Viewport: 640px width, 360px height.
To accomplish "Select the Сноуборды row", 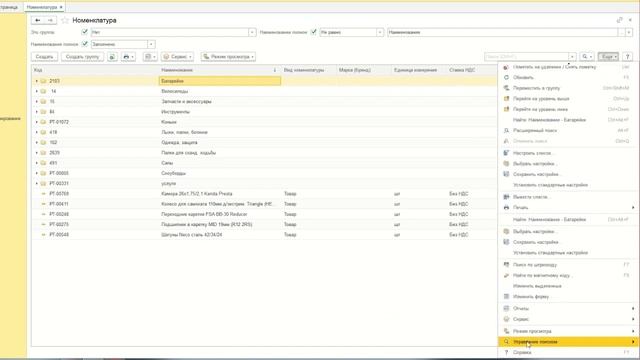I will (x=264, y=173).
